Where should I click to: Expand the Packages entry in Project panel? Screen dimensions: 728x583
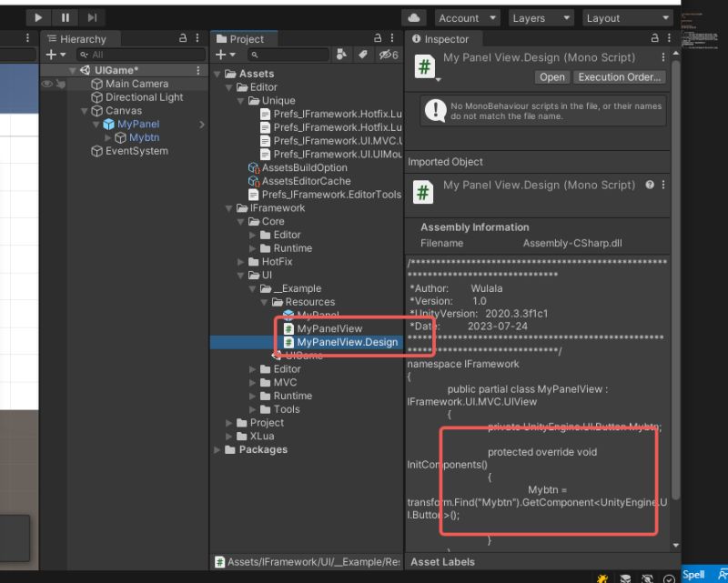click(x=217, y=449)
